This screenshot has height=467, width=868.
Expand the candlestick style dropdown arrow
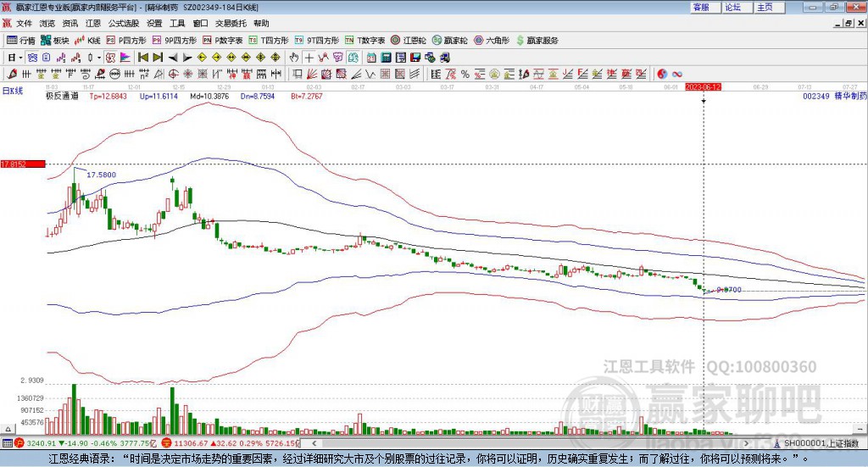tap(99, 58)
